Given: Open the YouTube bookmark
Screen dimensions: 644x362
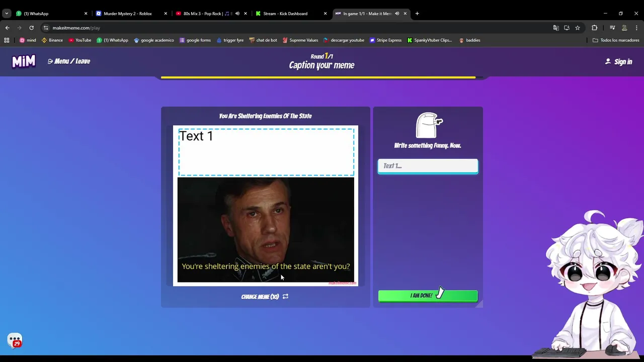Looking at the screenshot, I should [80, 40].
